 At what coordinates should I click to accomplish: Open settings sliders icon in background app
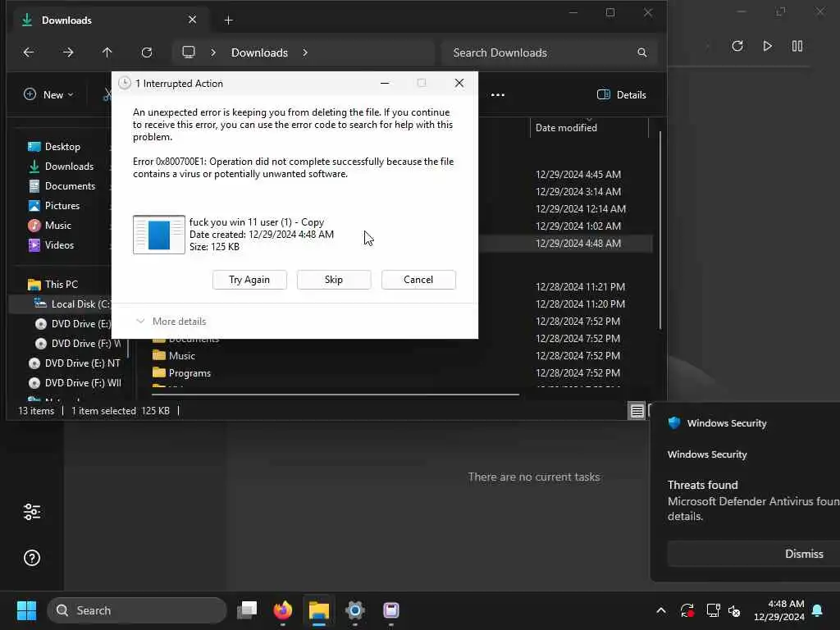[x=32, y=512]
